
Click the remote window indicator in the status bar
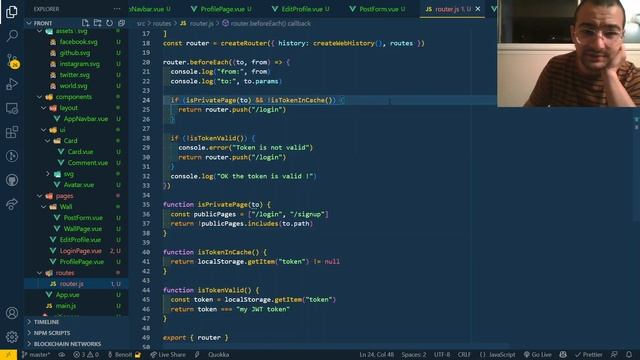[x=8, y=355]
